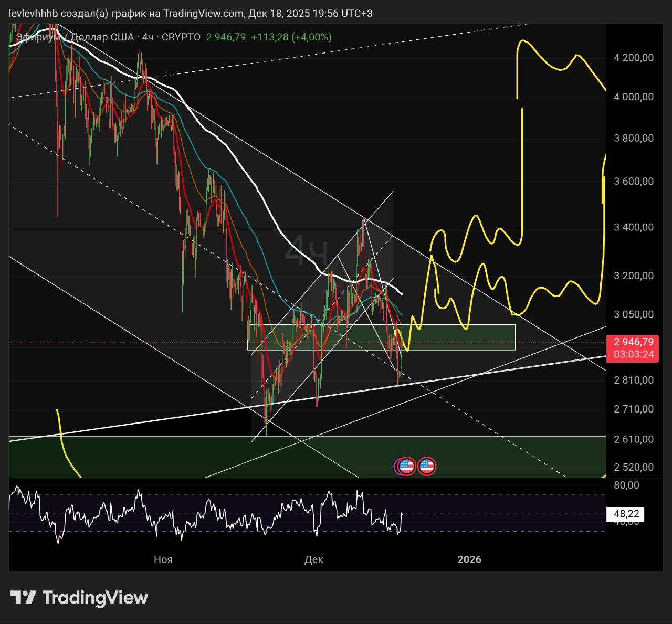Click the 2026 label on time axis
Viewport: 672px width, 624px height.
pyautogui.click(x=469, y=559)
